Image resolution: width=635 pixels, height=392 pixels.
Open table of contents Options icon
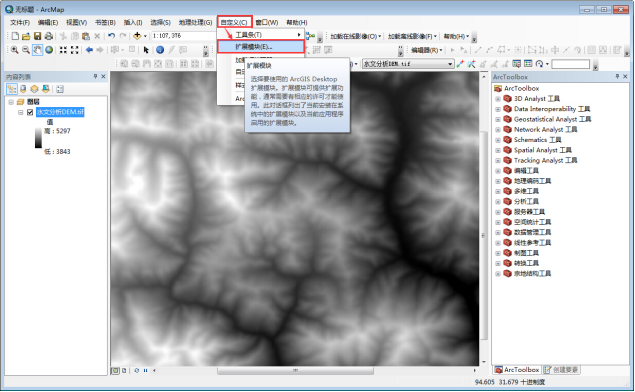pos(60,89)
